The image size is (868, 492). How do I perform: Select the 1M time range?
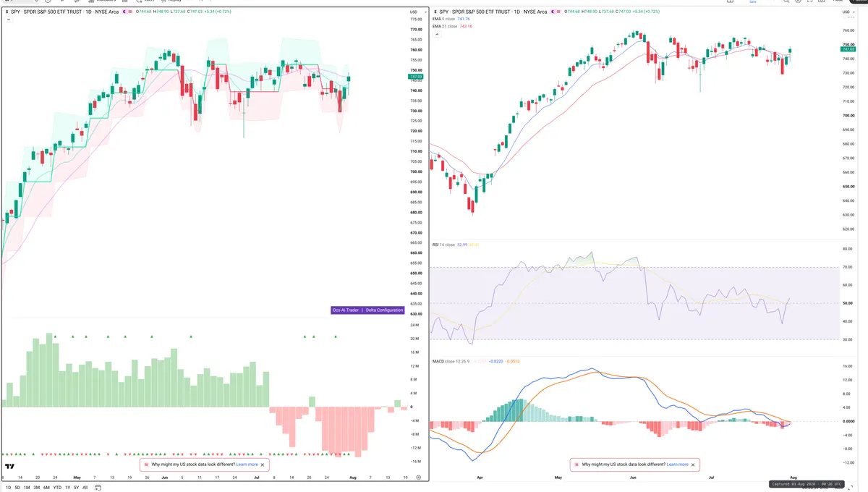(27, 488)
